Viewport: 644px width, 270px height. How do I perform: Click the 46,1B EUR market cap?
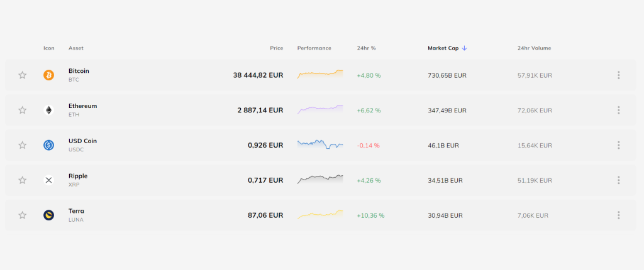[443, 145]
